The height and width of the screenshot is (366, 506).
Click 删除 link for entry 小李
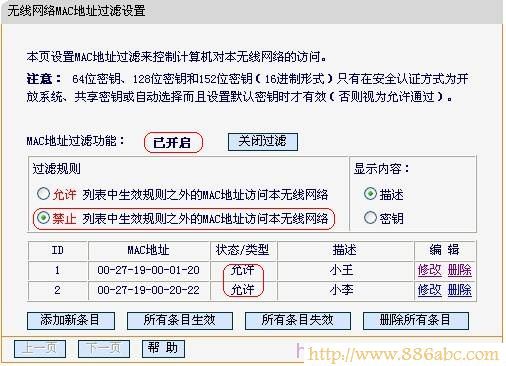[x=460, y=290]
